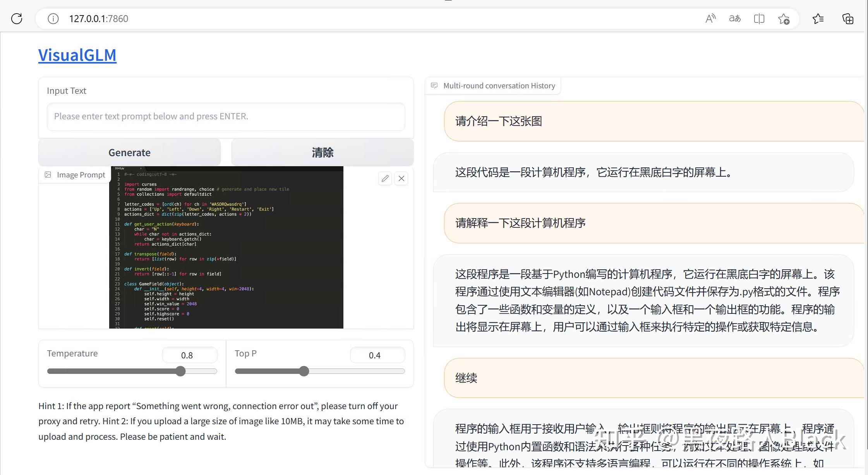Click the 清除 clear button

(322, 152)
